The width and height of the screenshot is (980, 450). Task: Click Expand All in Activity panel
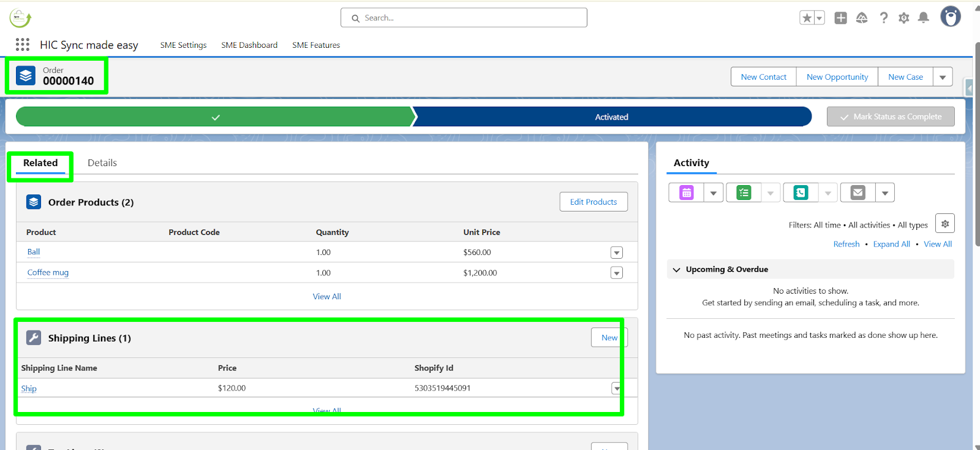(x=892, y=244)
